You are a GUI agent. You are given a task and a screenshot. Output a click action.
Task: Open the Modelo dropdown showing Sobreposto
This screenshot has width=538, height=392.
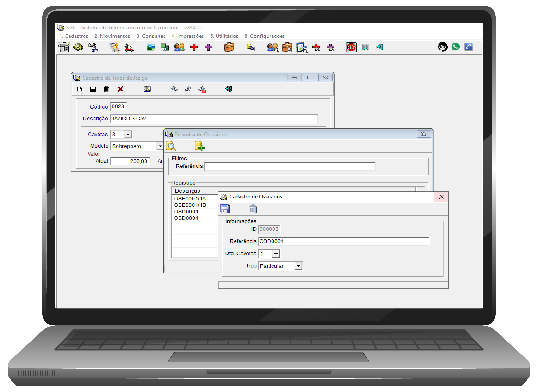point(160,146)
